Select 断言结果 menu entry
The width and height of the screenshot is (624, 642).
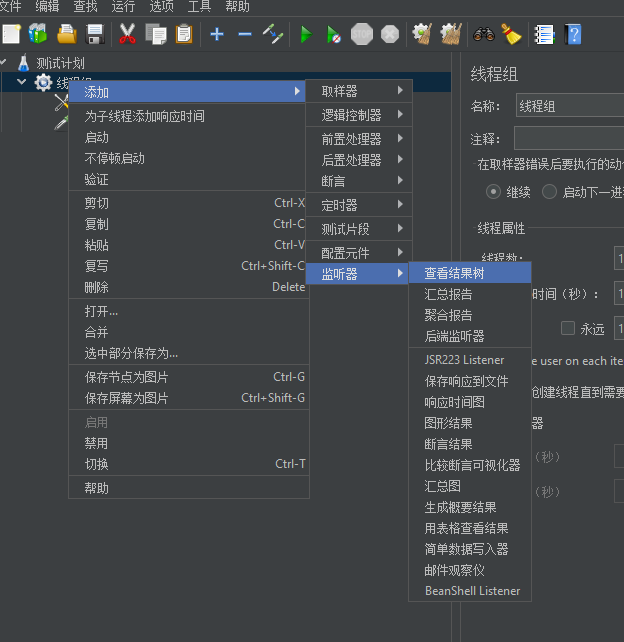470,444
